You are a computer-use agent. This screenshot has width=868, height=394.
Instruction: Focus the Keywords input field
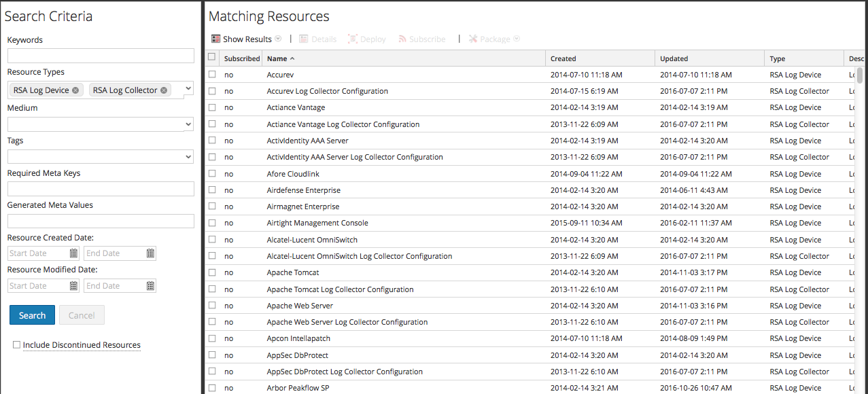[x=101, y=56]
